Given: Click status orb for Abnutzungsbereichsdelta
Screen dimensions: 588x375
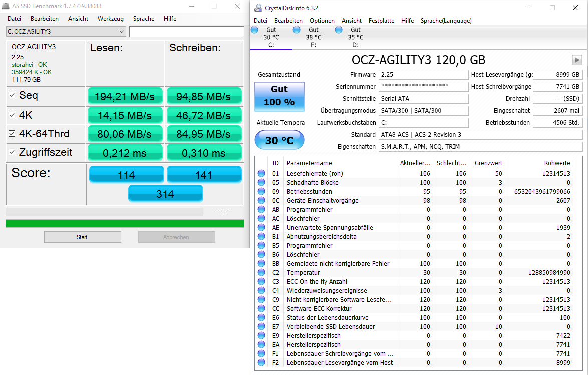Looking at the screenshot, I should click(261, 236).
